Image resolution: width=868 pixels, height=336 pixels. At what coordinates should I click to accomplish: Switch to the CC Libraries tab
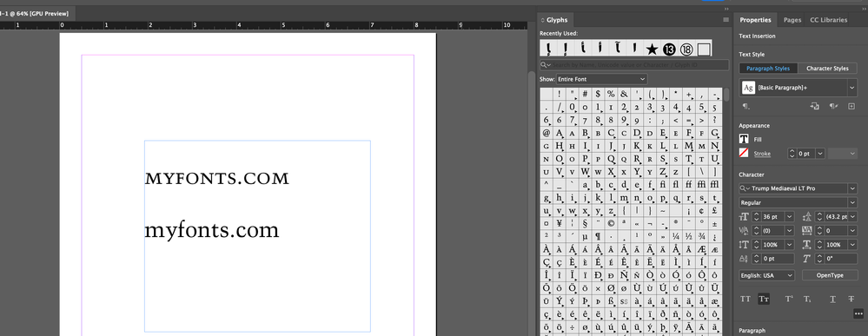(x=829, y=20)
